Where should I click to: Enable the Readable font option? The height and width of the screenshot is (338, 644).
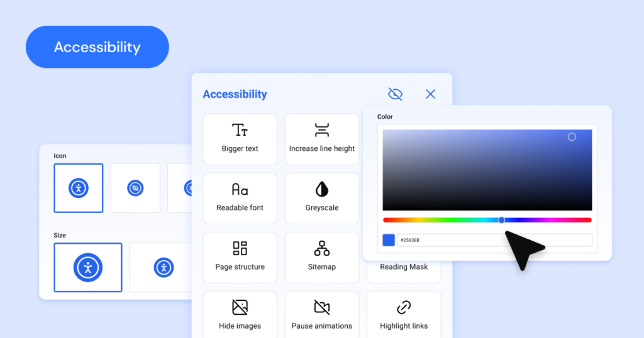click(x=240, y=198)
